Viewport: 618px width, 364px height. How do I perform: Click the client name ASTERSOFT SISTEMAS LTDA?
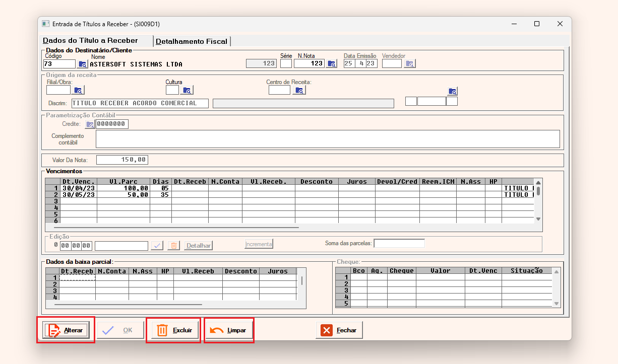(x=136, y=64)
